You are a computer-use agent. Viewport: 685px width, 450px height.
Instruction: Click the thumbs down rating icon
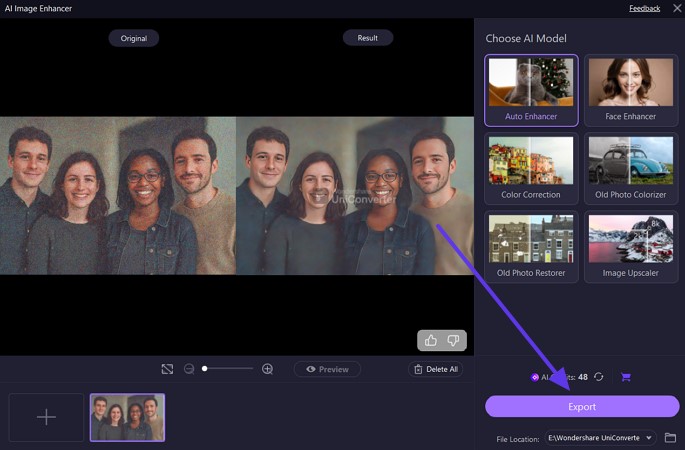(453, 340)
